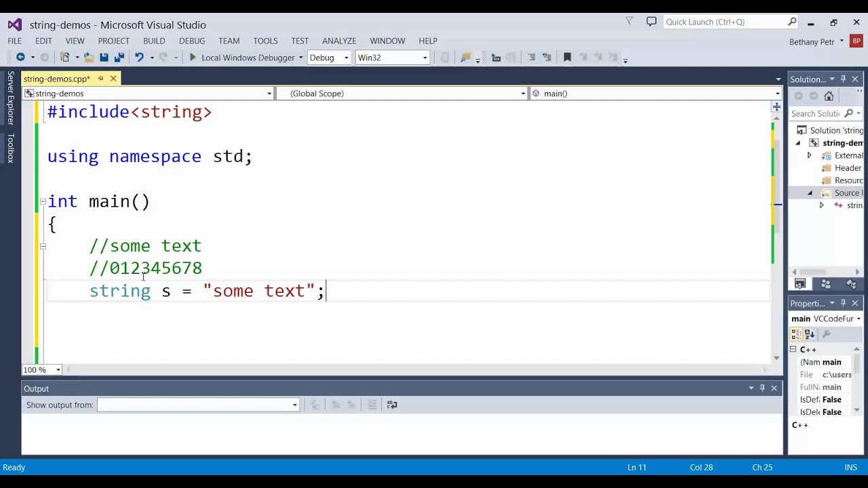Click the Property Pages wrench icon
This screenshot has width=868, height=488.
pyautogui.click(x=826, y=334)
